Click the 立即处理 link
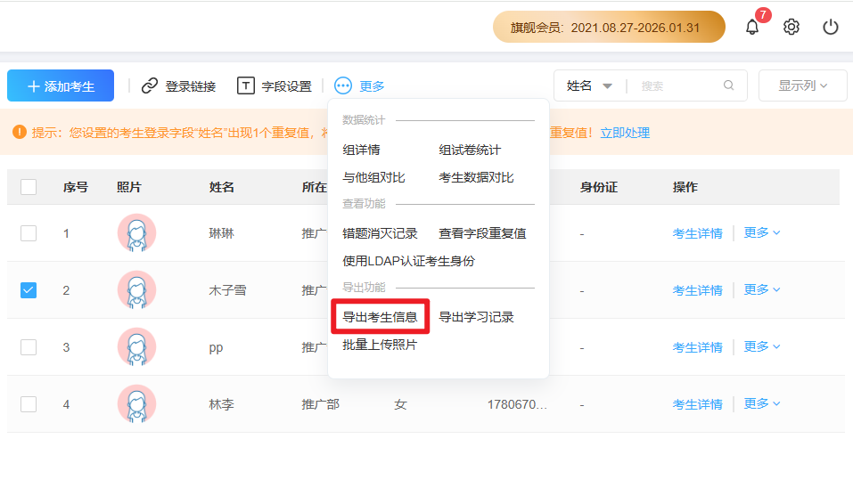 click(625, 133)
